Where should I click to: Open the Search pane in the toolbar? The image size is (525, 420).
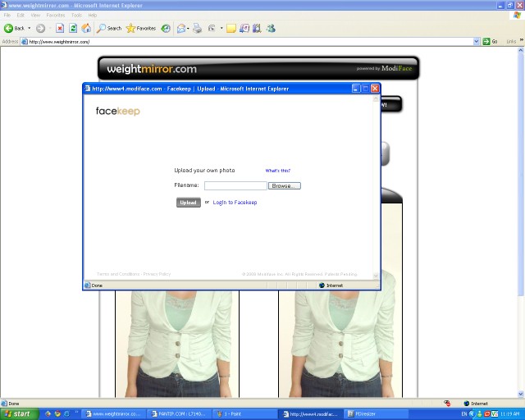pyautogui.click(x=109, y=29)
